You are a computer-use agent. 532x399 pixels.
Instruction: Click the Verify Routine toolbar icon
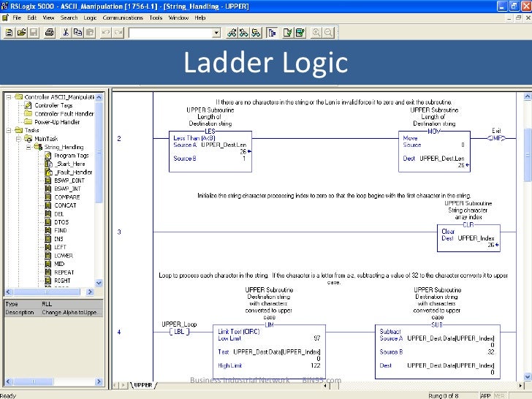(x=288, y=33)
